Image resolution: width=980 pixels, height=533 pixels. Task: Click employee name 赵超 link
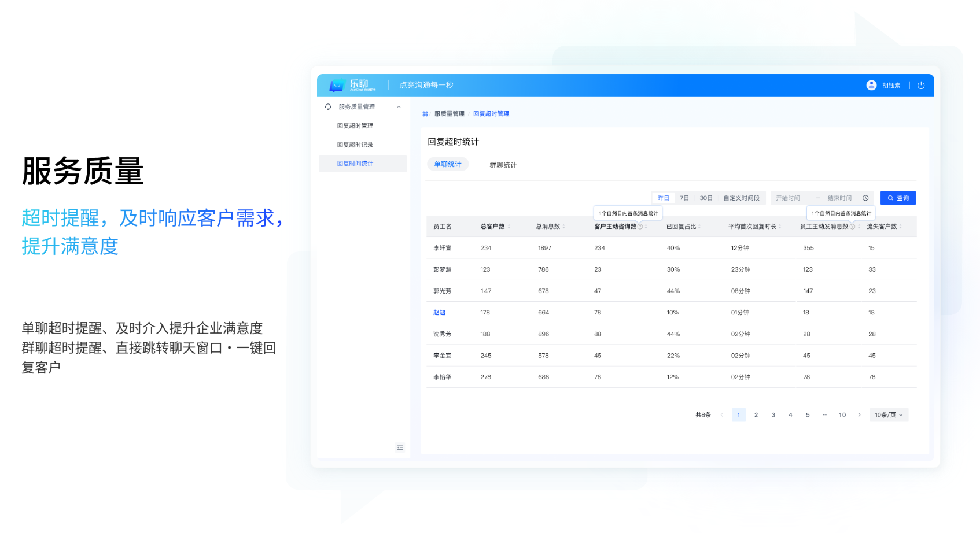(440, 313)
